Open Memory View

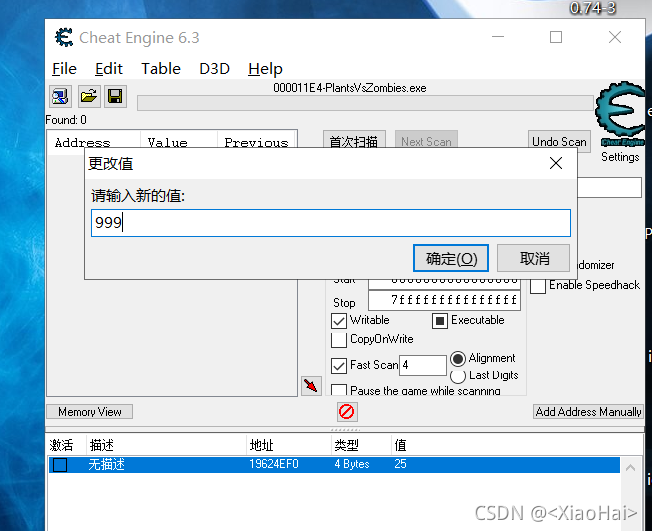pyautogui.click(x=89, y=412)
